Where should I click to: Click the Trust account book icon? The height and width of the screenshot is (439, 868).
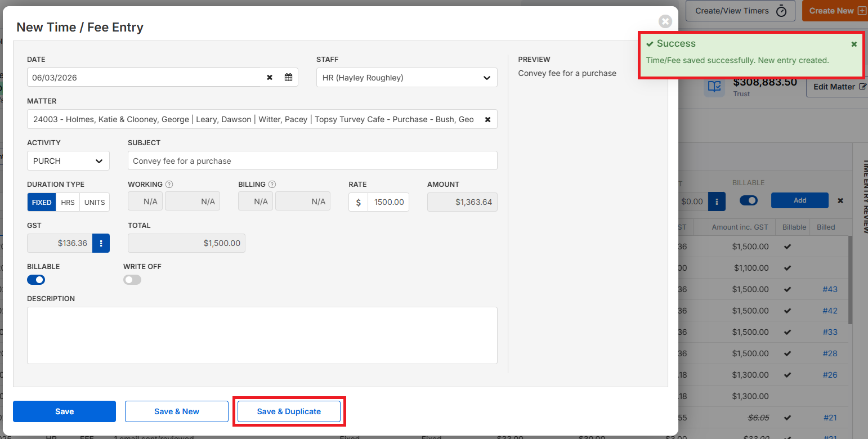point(714,87)
